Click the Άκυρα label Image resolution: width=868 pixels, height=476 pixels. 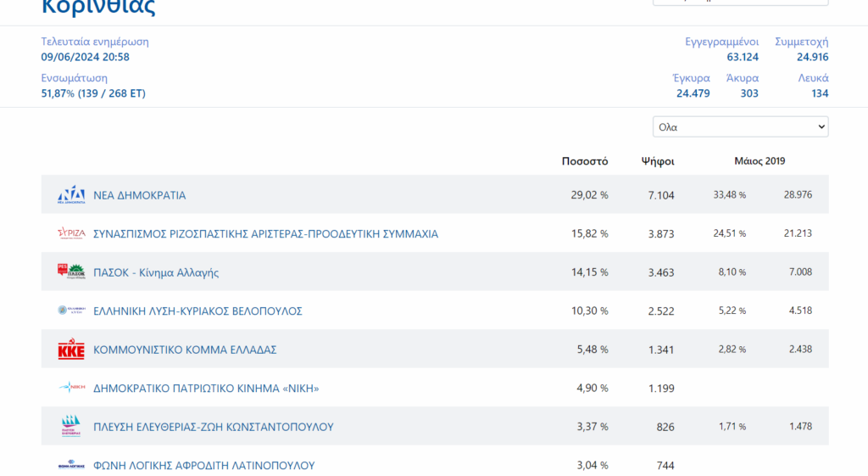pos(743,78)
